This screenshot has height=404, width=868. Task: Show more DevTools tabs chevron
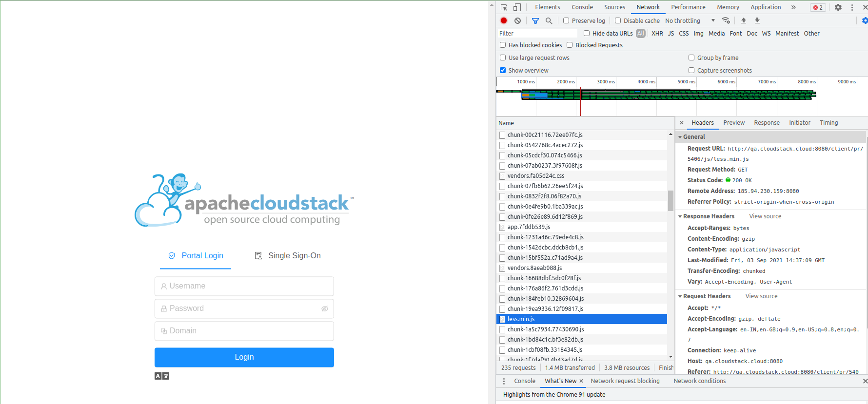tap(793, 7)
